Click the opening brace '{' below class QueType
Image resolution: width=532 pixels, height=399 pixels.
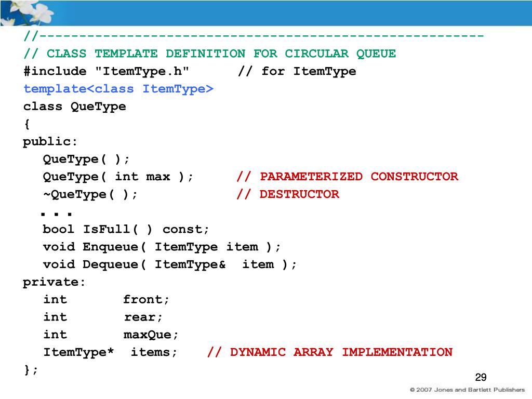(27, 124)
